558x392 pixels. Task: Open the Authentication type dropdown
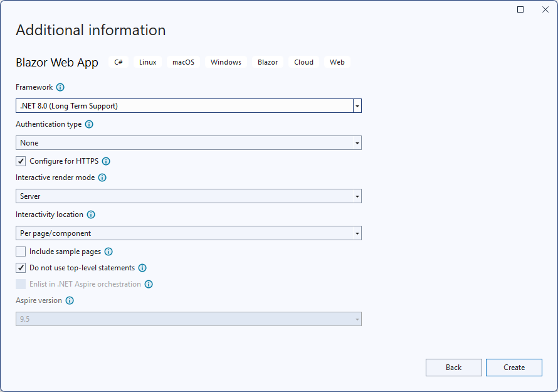357,142
